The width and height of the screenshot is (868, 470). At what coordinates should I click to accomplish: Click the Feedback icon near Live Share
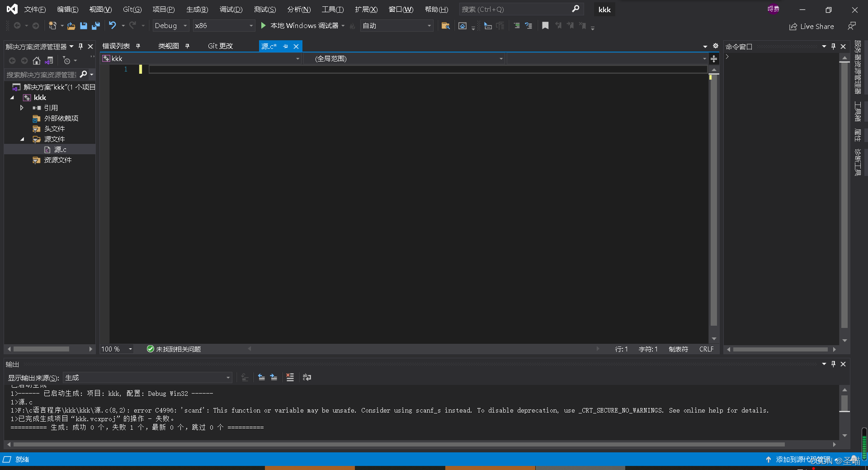[x=852, y=26]
